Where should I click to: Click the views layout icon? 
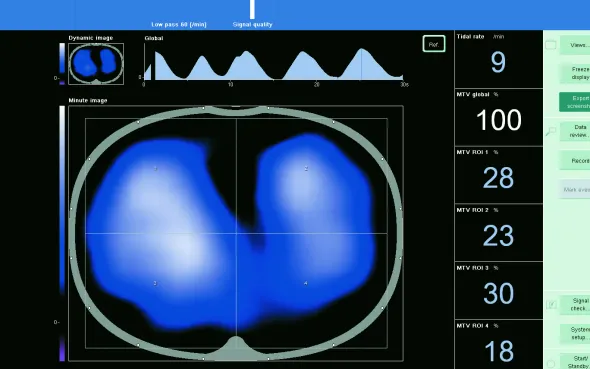coord(550,45)
